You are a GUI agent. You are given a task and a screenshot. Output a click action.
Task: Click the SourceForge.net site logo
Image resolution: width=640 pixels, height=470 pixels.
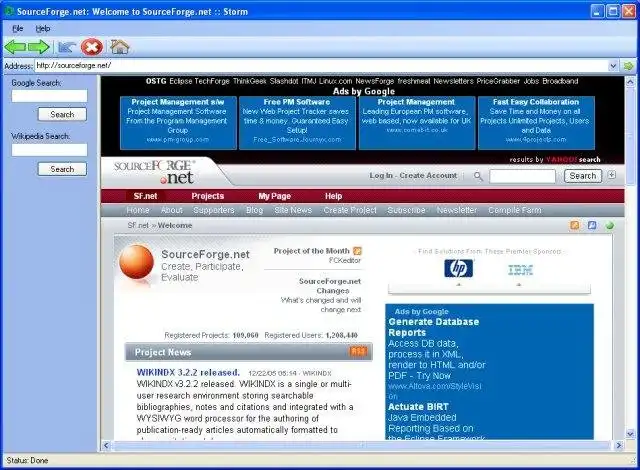pos(155,172)
